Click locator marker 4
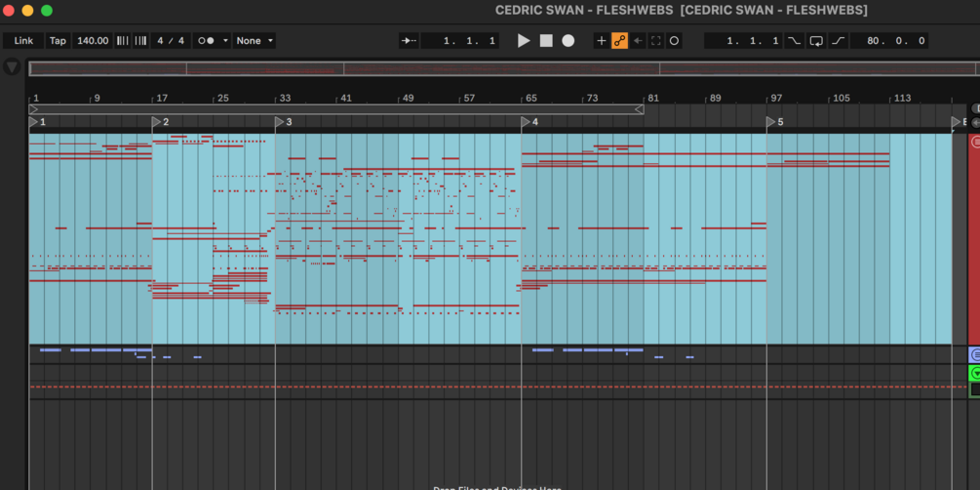 pos(527,121)
